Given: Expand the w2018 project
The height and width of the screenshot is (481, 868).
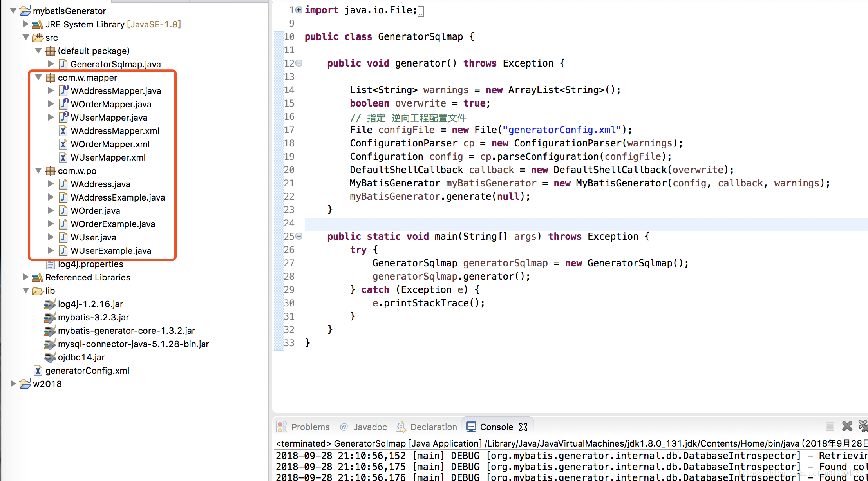Looking at the screenshot, I should pos(13,383).
